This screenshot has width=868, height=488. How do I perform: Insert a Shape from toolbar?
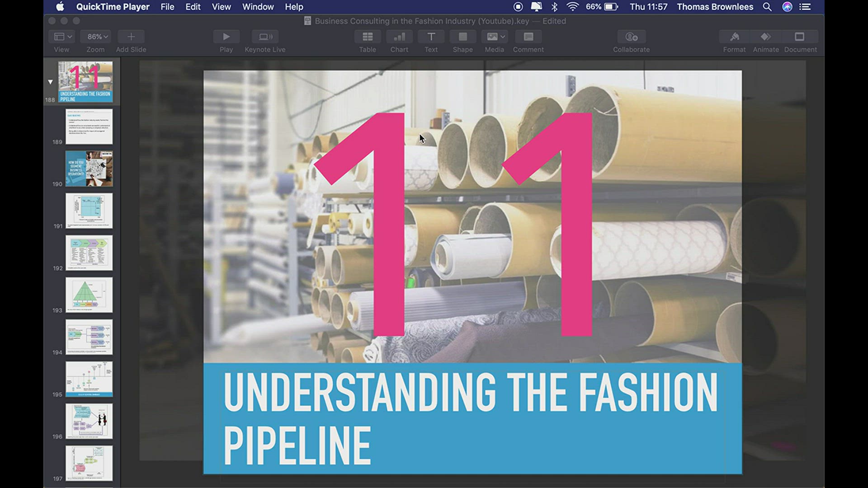[x=462, y=37]
